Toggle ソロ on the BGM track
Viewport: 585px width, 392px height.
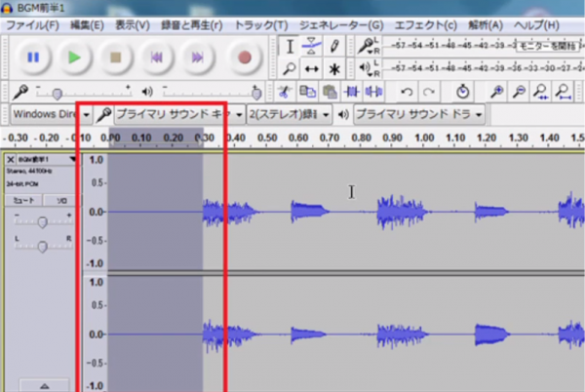(58, 199)
